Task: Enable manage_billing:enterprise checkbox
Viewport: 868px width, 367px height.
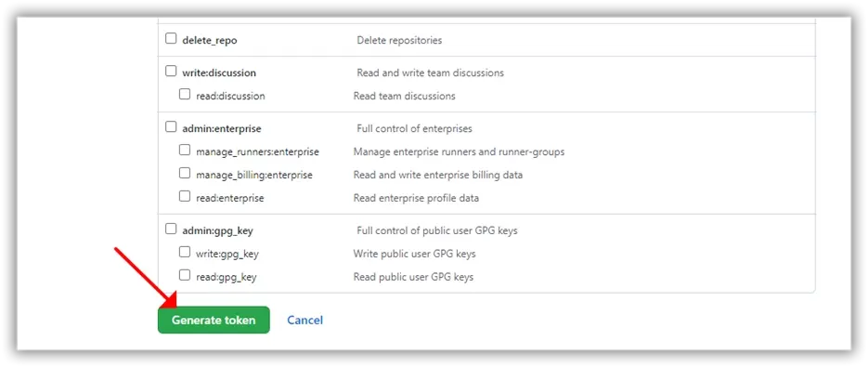Action: (x=185, y=174)
